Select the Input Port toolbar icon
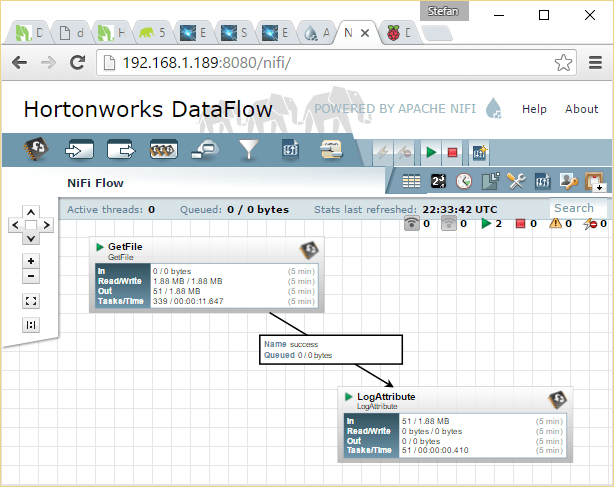Image resolution: width=614 pixels, height=487 pixels. (79, 151)
